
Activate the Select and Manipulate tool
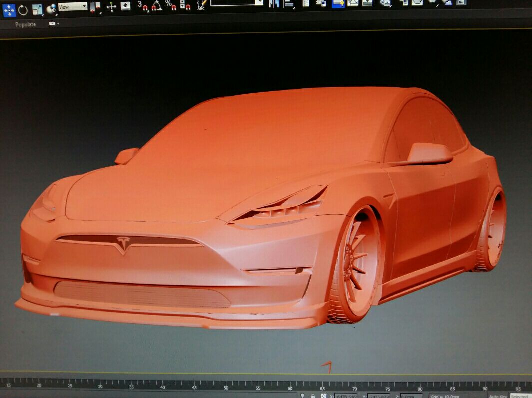[111, 7]
